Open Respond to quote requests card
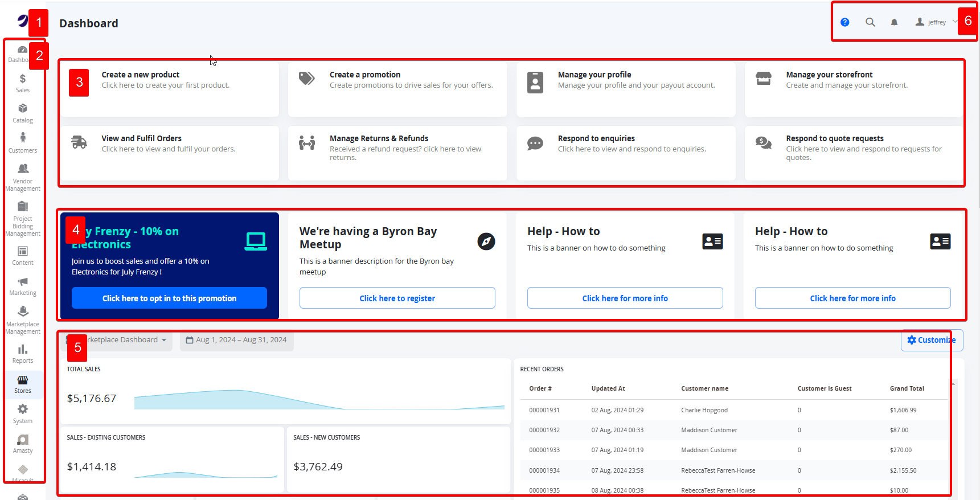This screenshot has width=980, height=500. pyautogui.click(x=854, y=153)
